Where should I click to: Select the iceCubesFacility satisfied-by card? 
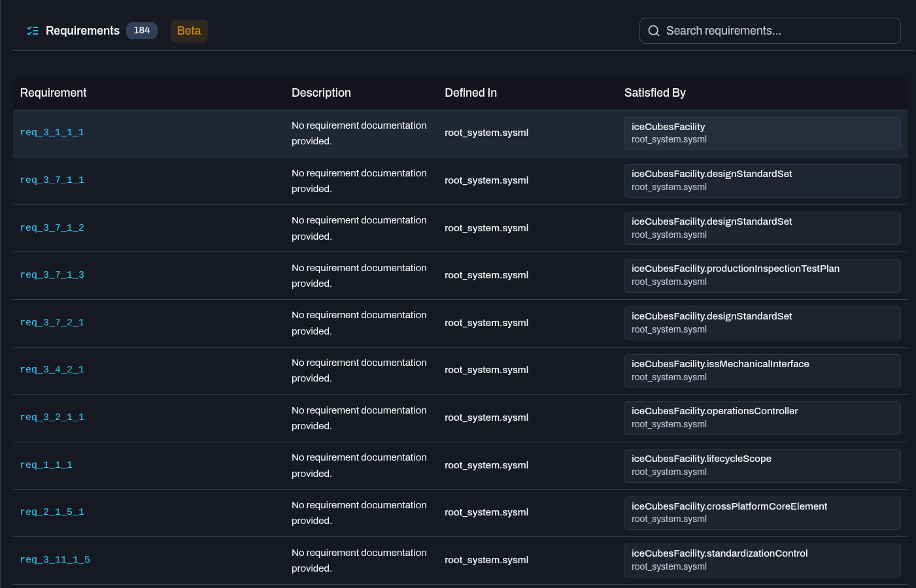[x=762, y=133]
